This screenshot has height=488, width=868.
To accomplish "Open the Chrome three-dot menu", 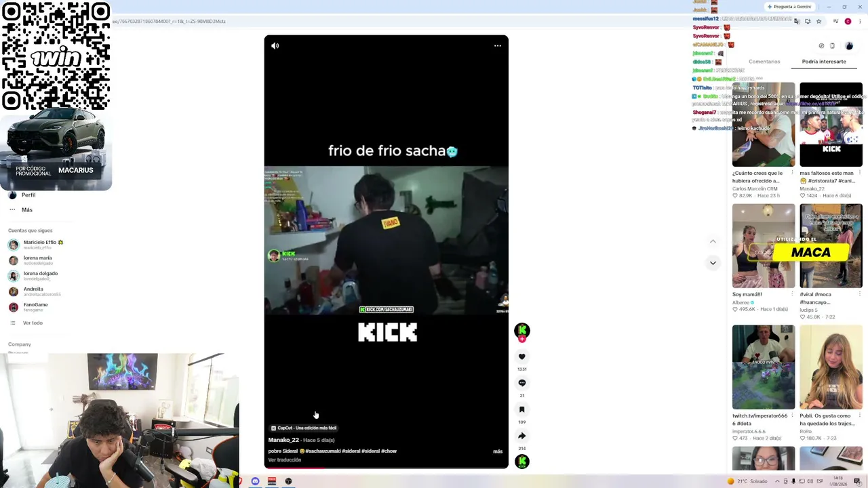I will pyautogui.click(x=859, y=22).
